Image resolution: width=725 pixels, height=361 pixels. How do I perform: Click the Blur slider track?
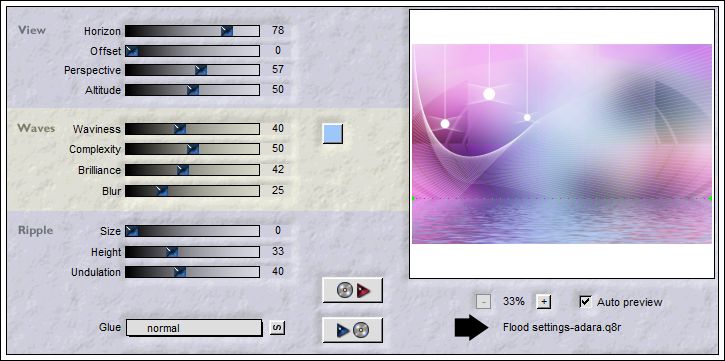point(192,190)
